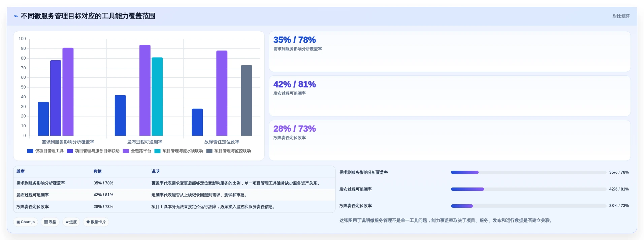
Task: Click the 数据卡片 tag chip
Action: (x=96, y=222)
